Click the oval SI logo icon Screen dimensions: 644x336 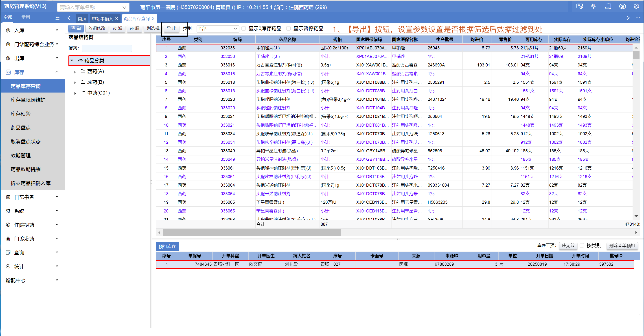click(x=622, y=7)
